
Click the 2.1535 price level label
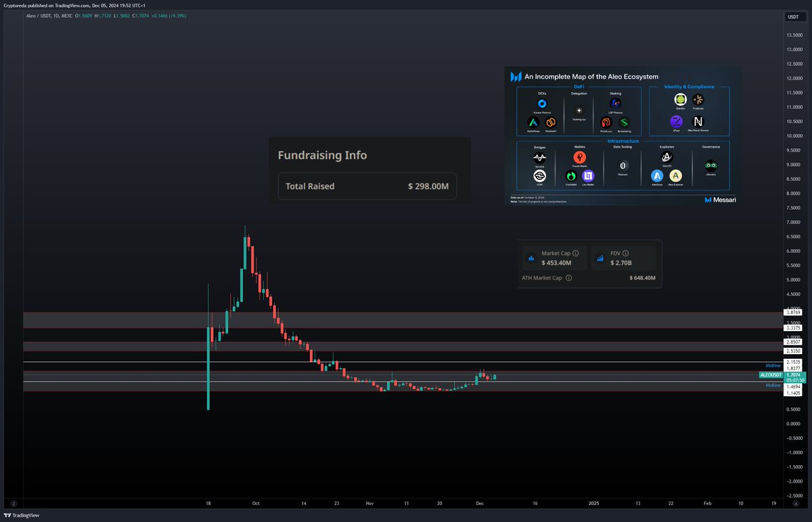pyautogui.click(x=793, y=362)
